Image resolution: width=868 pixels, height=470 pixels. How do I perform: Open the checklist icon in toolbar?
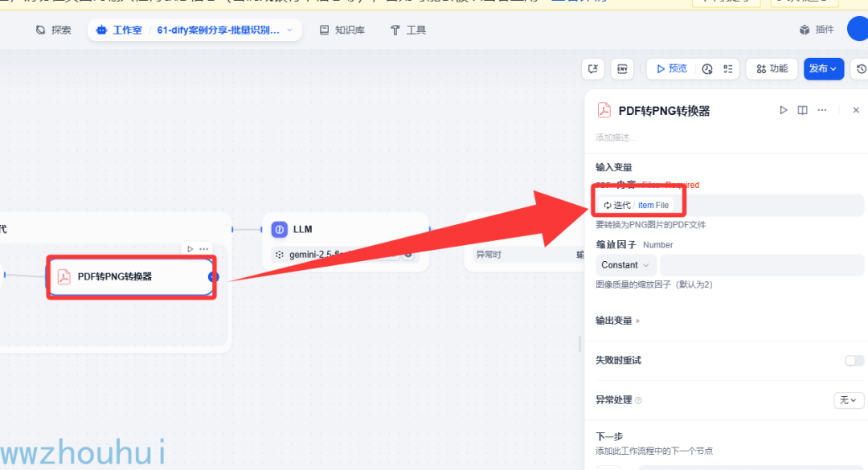727,68
